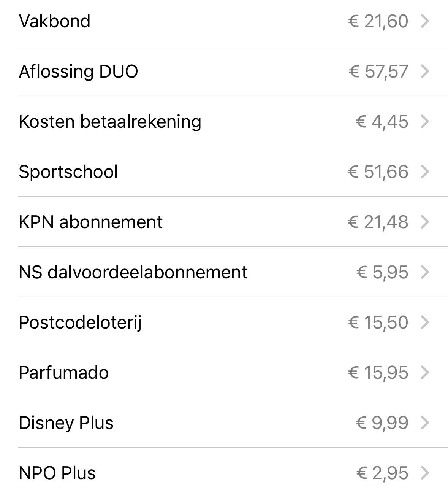Open Kosten betaalrekening via its chevron arrow
Image resolution: width=448 pixels, height=497 pixels.
point(425,122)
